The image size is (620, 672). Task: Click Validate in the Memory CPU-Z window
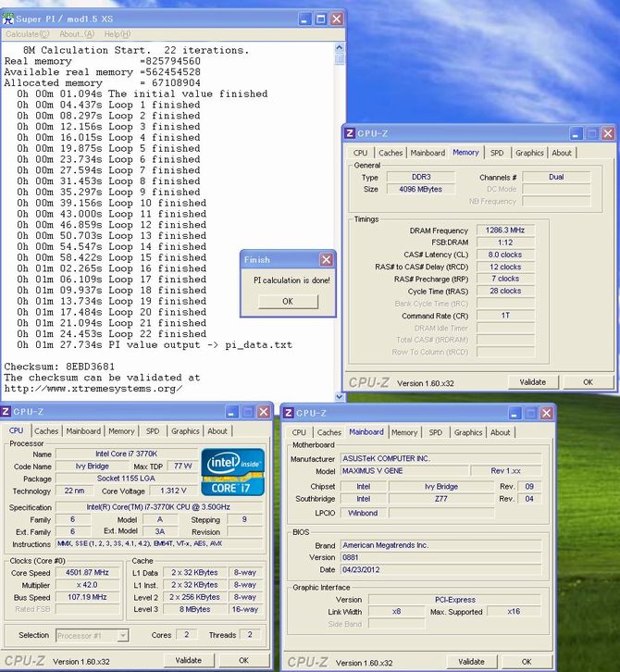click(x=533, y=382)
